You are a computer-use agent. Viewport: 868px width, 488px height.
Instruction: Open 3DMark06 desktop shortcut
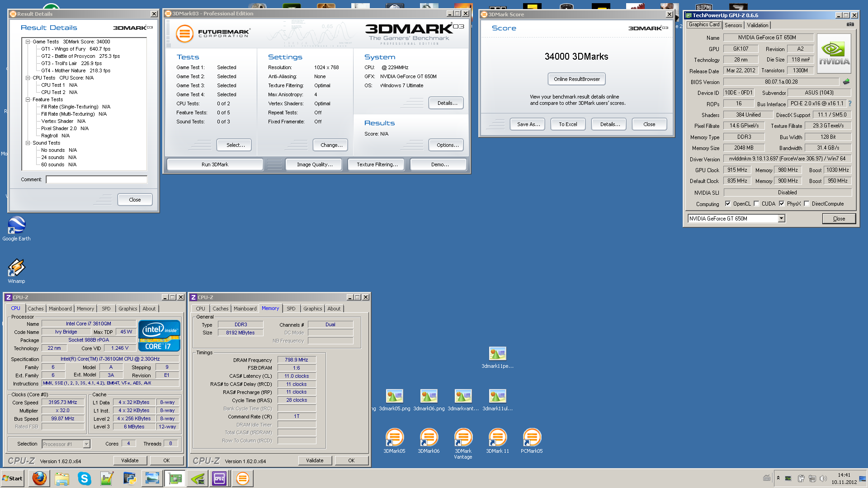[429, 440]
